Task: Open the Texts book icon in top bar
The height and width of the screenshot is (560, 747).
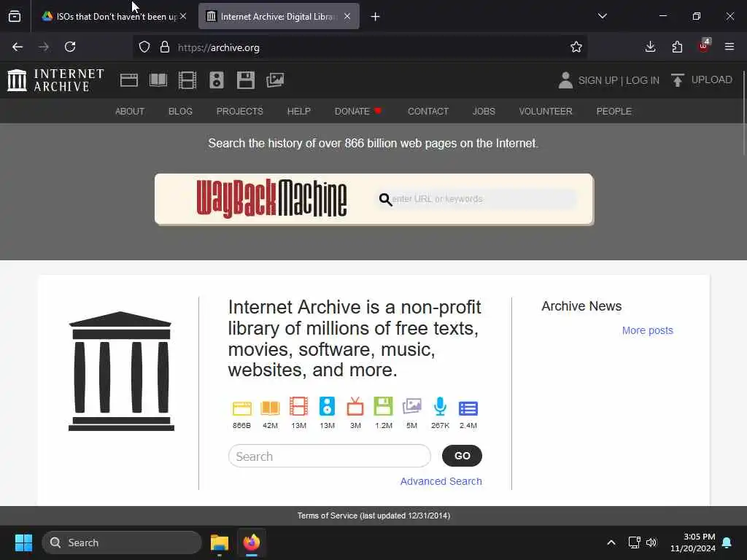Action: pyautogui.click(x=158, y=80)
